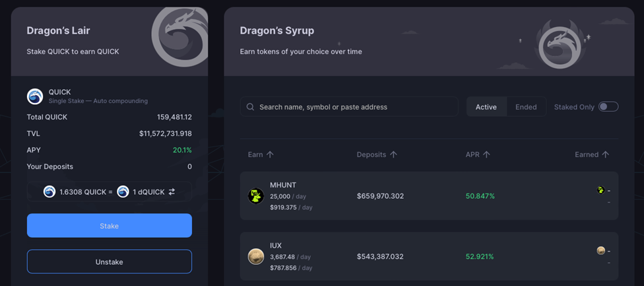This screenshot has height=286, width=644.
Task: Click the Total QUICK value 159,481.12
Action: click(x=174, y=117)
